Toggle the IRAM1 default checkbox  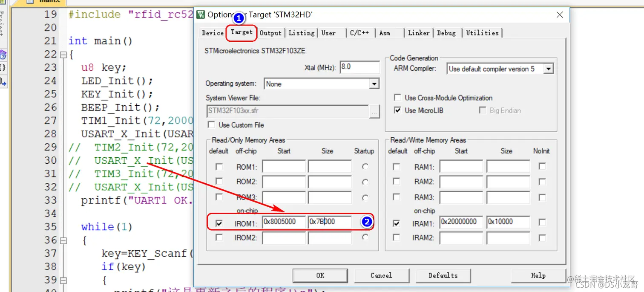[397, 223]
